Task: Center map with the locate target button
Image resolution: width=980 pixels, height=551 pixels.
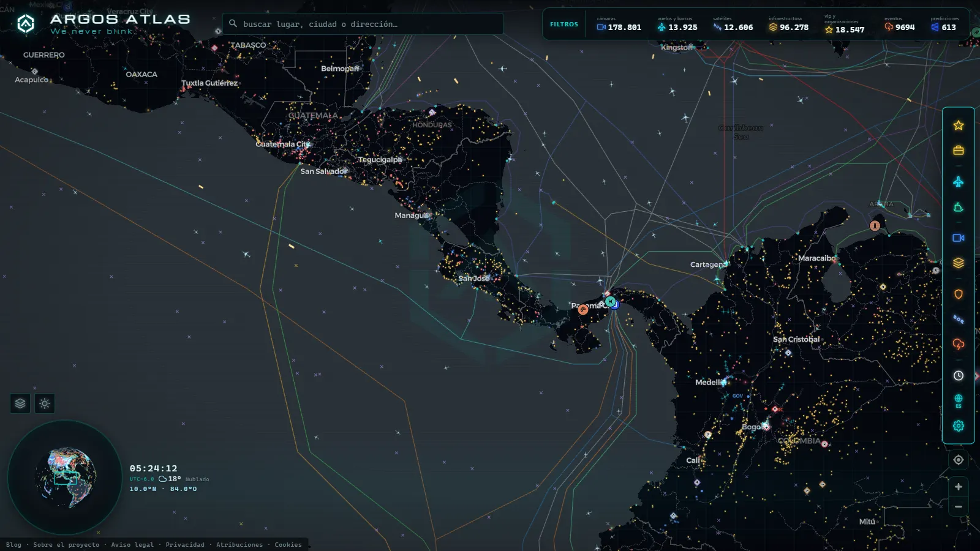Action: point(959,460)
